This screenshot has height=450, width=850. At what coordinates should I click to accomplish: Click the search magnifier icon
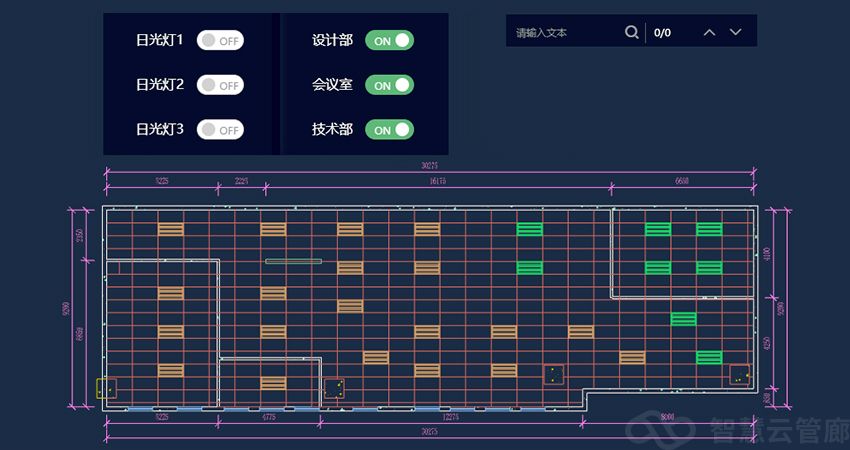point(631,32)
